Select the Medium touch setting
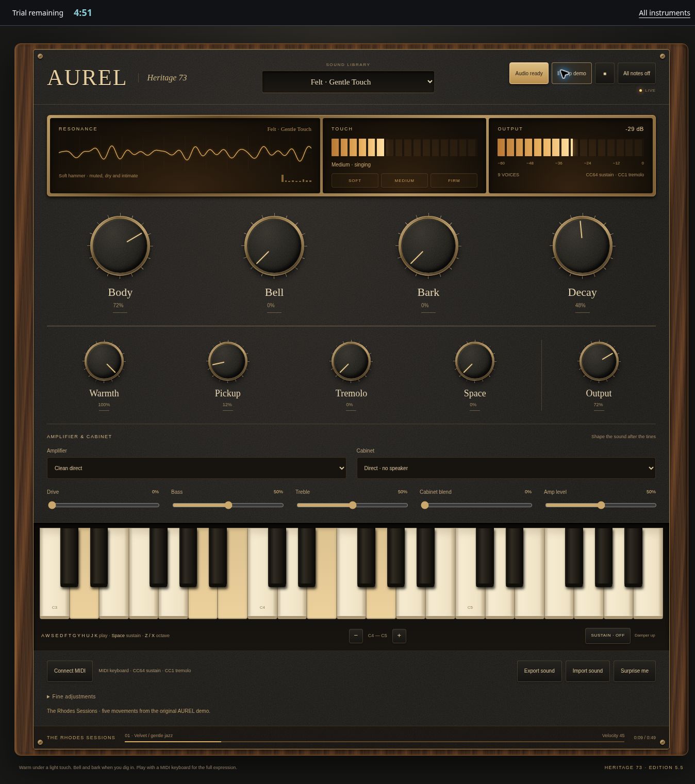 (x=404, y=180)
